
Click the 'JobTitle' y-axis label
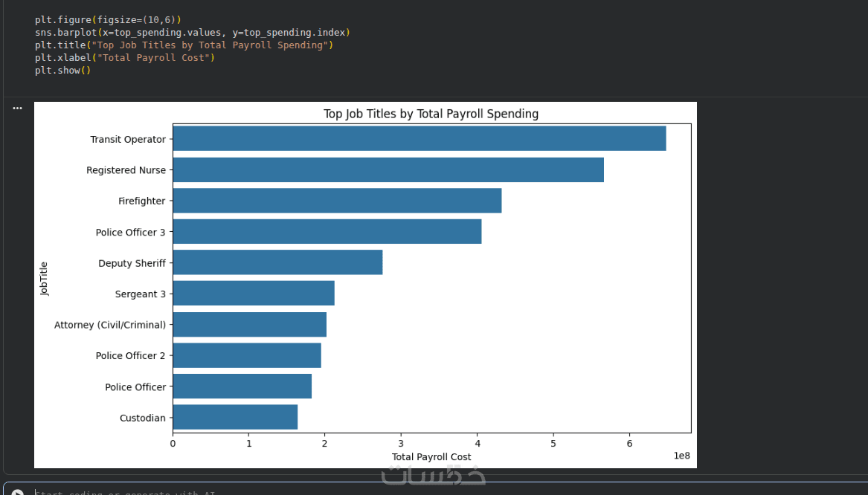[x=45, y=279]
